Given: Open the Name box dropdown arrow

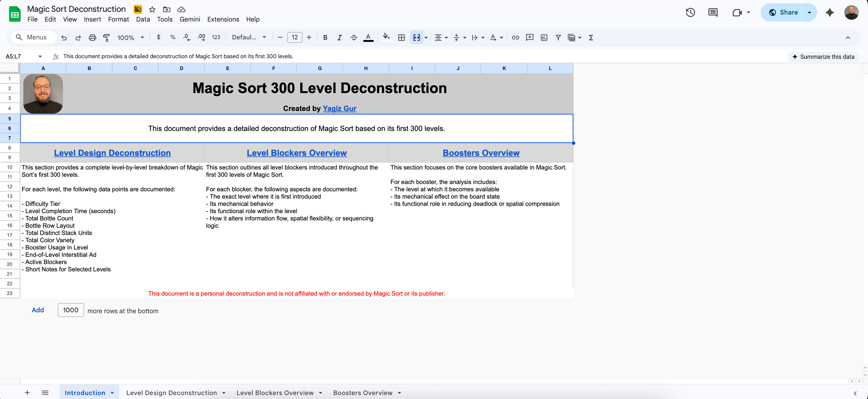Looking at the screenshot, I should (x=40, y=56).
